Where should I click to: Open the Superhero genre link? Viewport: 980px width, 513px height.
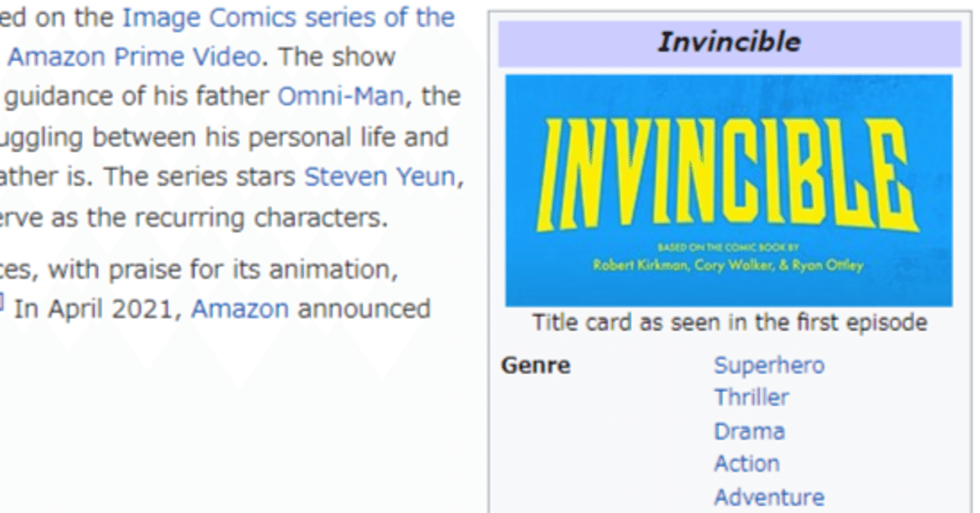[769, 365]
